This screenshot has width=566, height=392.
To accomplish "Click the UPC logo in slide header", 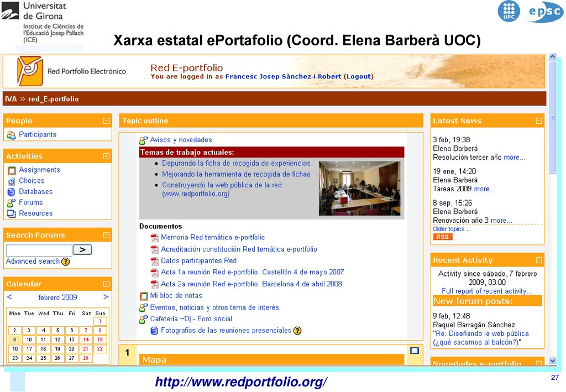I will pyautogui.click(x=509, y=11).
